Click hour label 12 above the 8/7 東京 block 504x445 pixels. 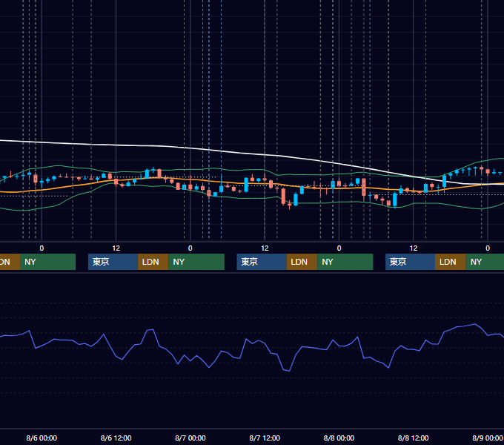tap(265, 248)
